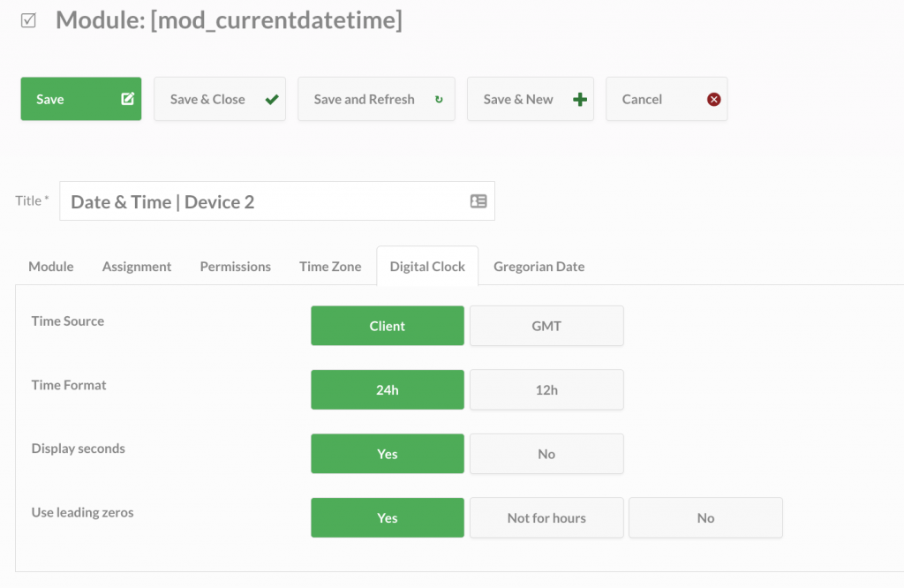This screenshot has height=588, width=904.
Task: Open the Module tab
Action: [x=51, y=267]
